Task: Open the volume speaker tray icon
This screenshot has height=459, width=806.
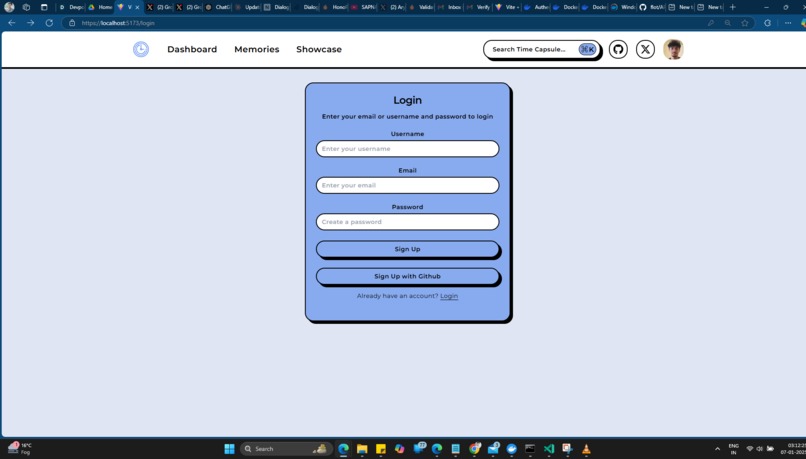Action: tap(759, 449)
